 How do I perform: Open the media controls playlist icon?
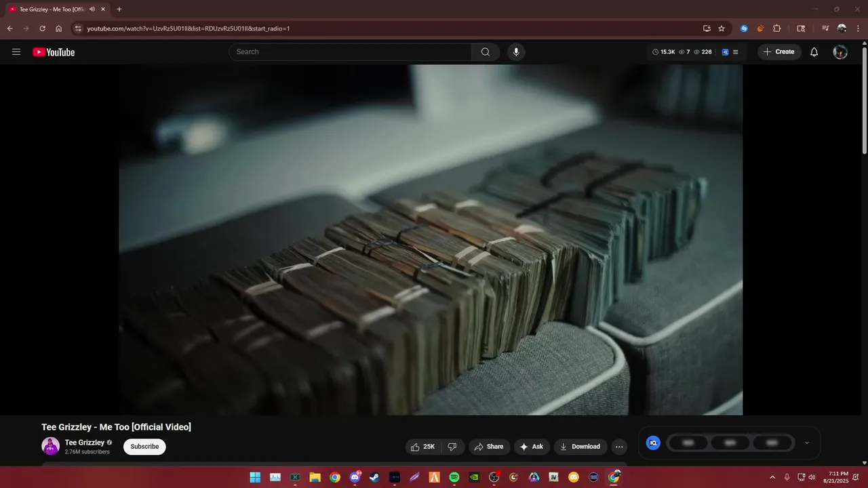click(x=825, y=28)
